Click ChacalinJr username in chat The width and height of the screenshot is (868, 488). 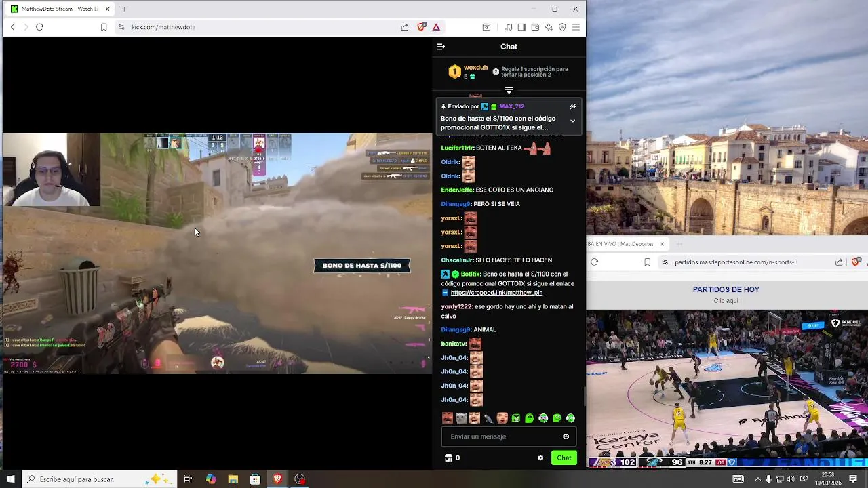[457, 260]
